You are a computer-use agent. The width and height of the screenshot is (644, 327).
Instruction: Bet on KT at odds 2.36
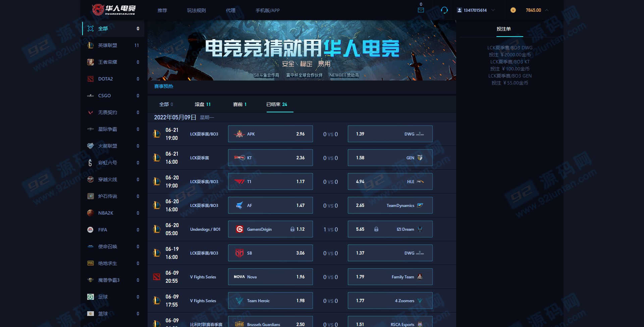(270, 158)
